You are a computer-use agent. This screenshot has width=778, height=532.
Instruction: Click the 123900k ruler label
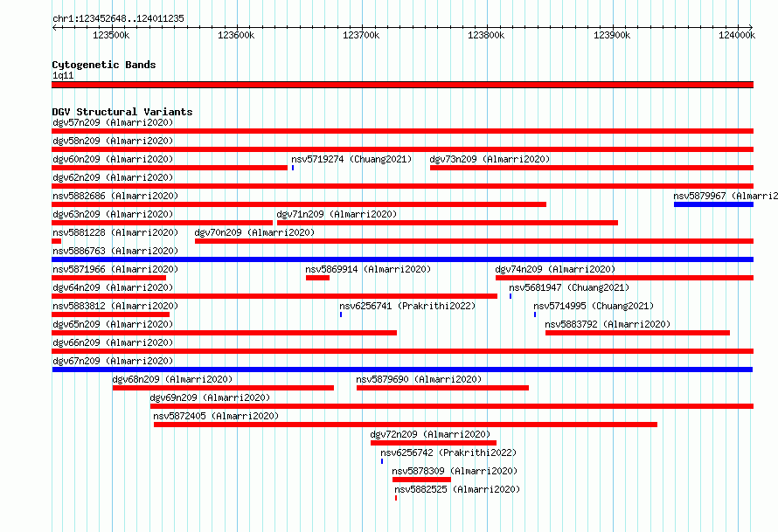click(612, 35)
